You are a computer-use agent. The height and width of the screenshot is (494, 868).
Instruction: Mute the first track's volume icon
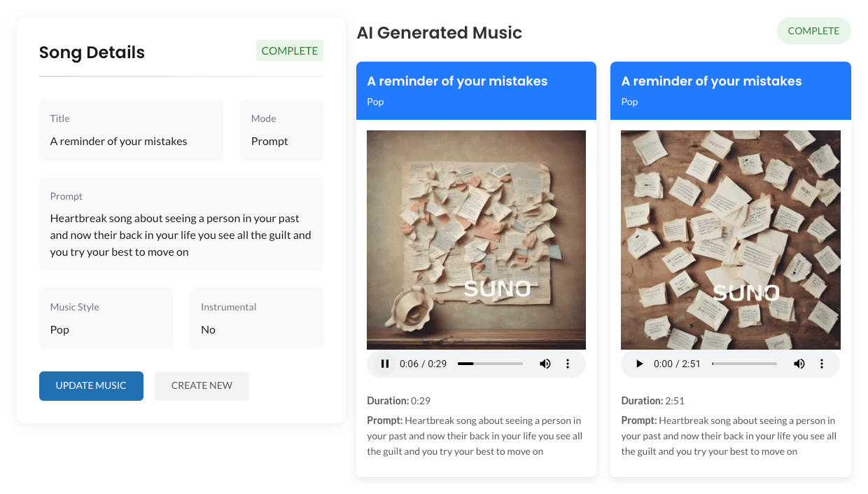pos(545,364)
